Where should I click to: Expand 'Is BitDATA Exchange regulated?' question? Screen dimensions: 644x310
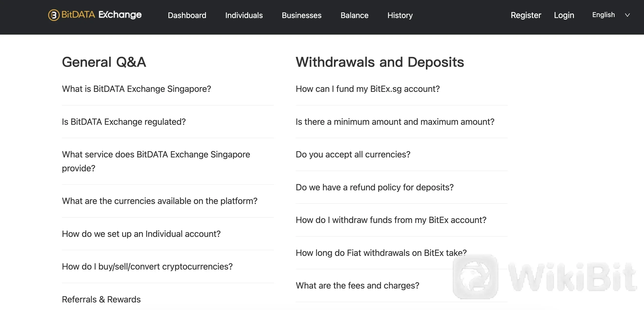coord(168,122)
